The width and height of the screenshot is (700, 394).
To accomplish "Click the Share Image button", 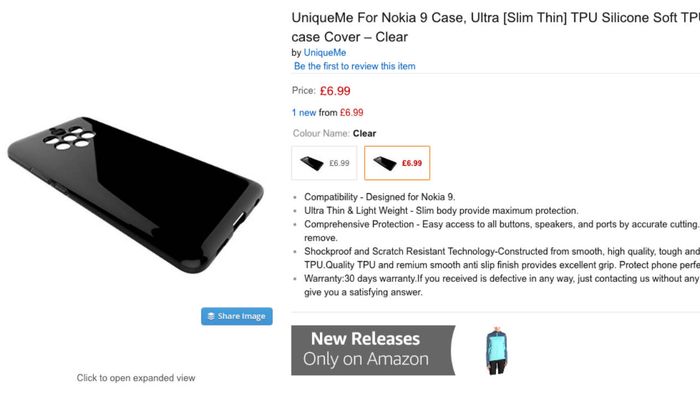I will pos(237,316).
